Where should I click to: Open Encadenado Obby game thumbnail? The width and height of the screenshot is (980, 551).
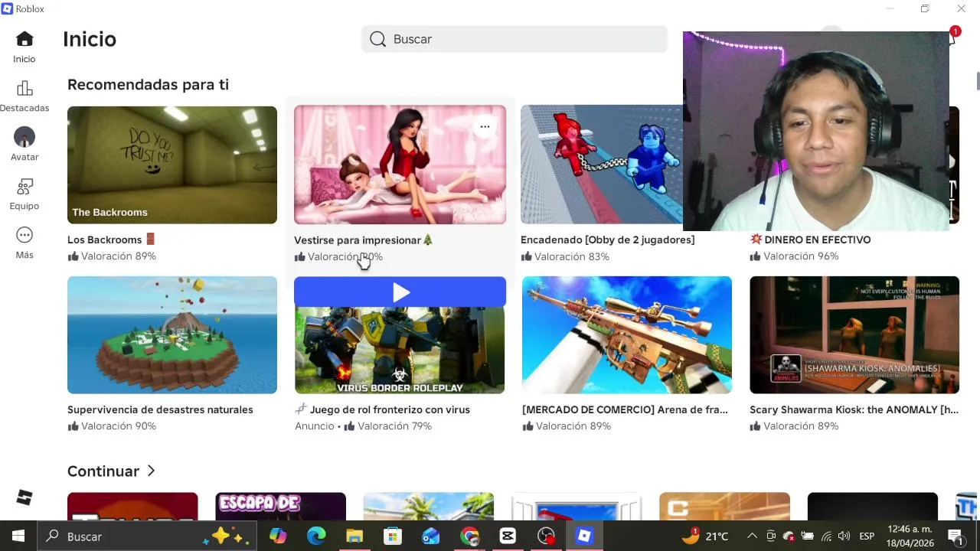pos(601,165)
